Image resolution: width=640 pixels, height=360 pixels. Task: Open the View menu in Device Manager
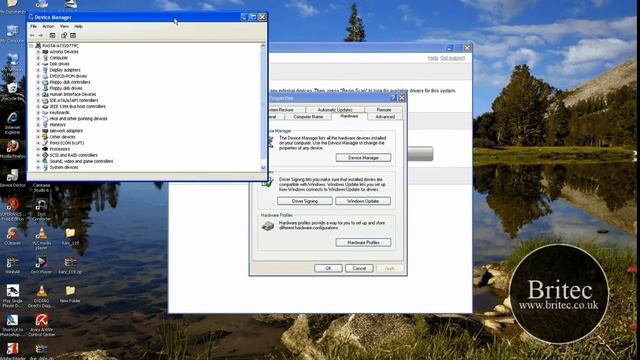point(64,27)
